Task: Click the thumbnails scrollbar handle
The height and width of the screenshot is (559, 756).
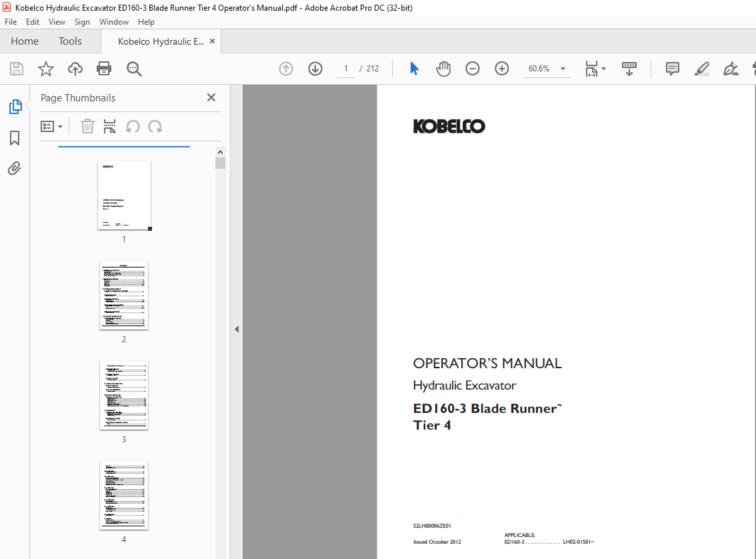Action: point(221,163)
